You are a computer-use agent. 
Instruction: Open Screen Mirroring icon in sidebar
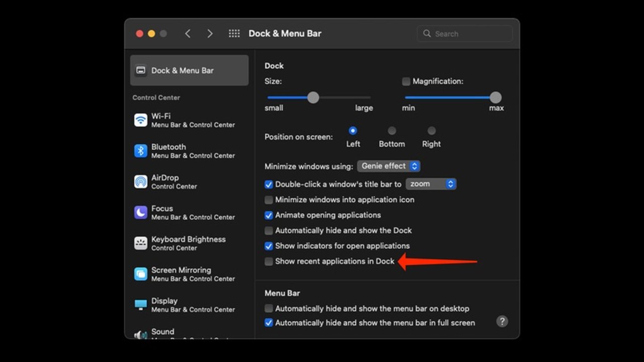click(x=141, y=274)
